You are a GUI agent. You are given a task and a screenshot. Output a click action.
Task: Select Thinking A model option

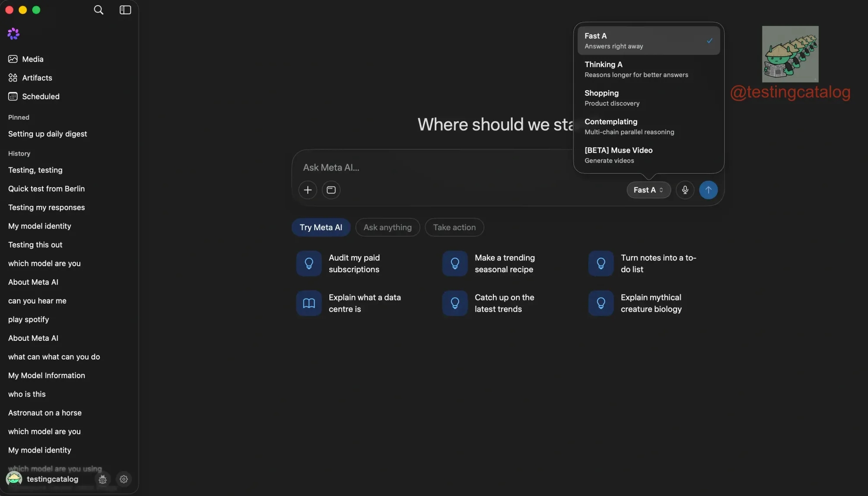[x=648, y=69]
